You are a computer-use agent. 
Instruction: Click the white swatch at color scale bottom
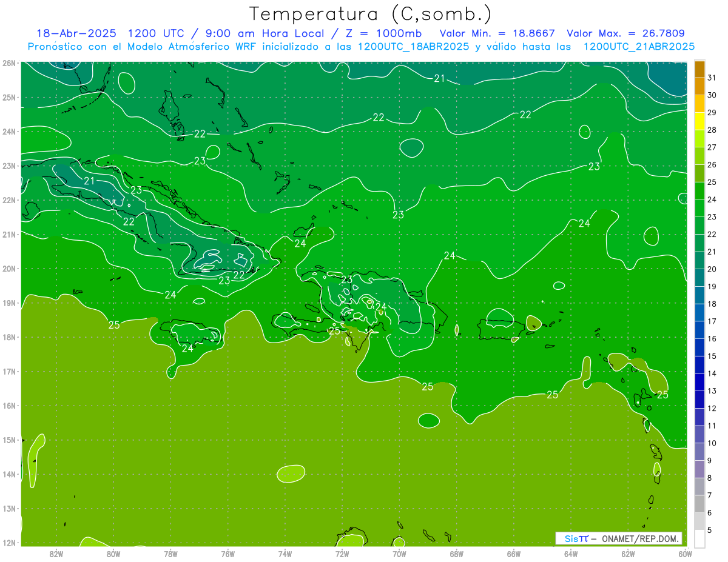(x=699, y=538)
